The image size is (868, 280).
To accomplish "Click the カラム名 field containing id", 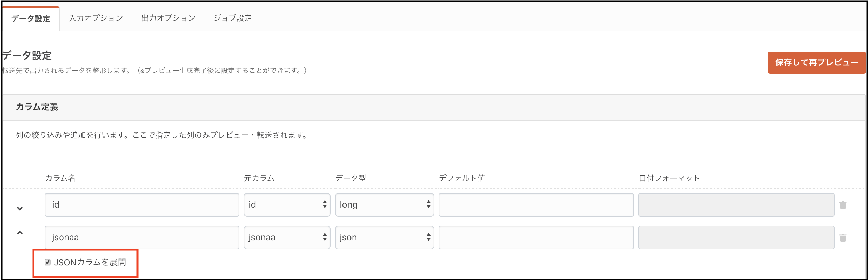I will pyautogui.click(x=142, y=205).
